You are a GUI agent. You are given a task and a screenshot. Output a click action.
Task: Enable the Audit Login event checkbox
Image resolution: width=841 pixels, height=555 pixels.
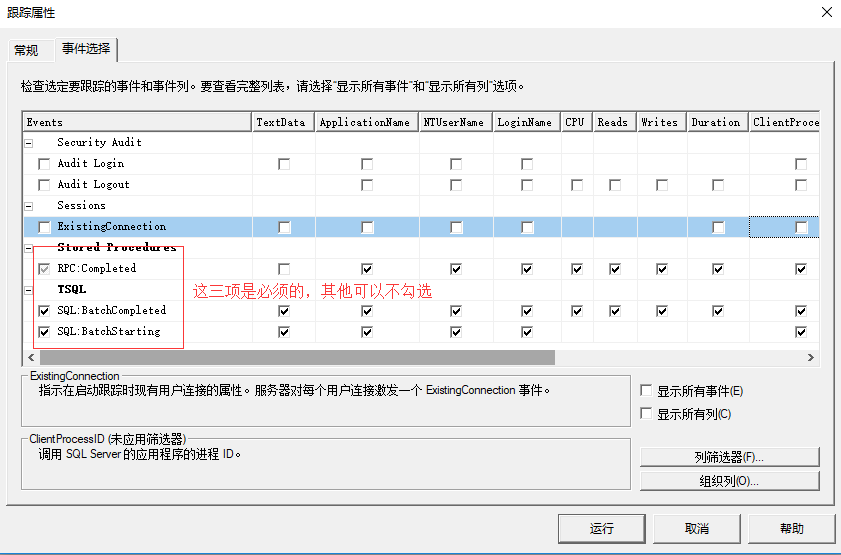(x=44, y=164)
